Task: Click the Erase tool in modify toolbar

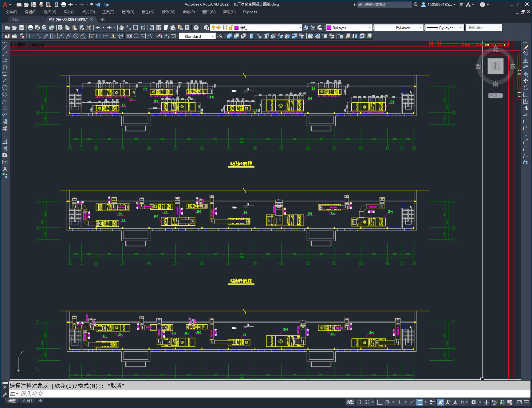Action: coord(526,47)
